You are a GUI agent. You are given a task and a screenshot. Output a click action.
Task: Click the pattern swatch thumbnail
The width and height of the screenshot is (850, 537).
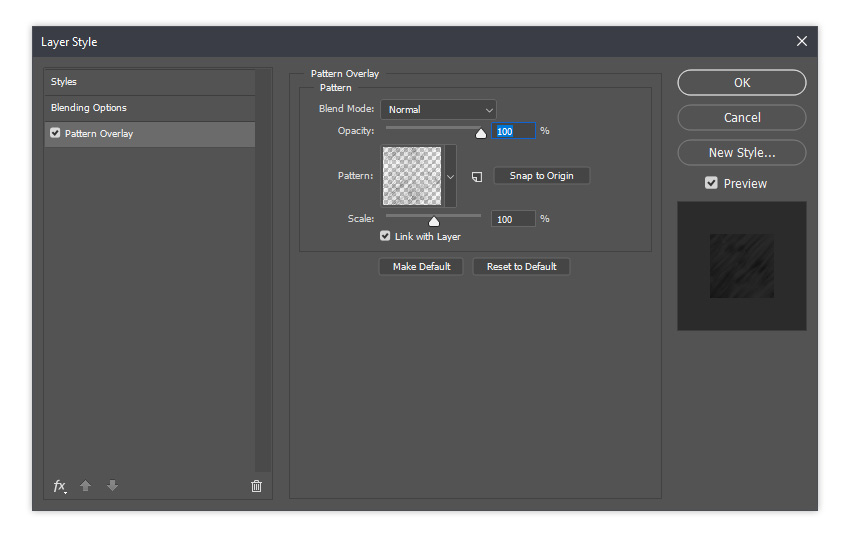[x=412, y=176]
